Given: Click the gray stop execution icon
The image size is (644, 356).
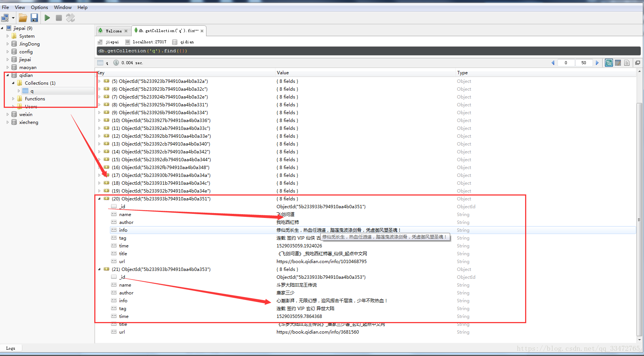Looking at the screenshot, I should (x=59, y=18).
